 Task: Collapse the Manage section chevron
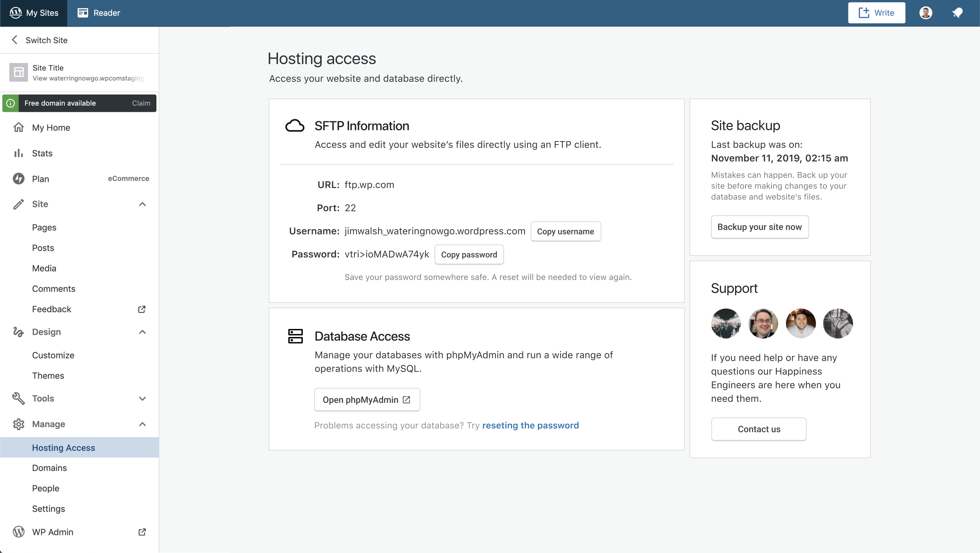coord(142,424)
